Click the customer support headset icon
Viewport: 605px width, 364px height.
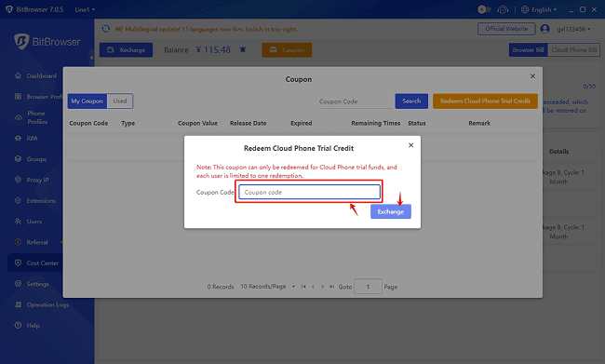[503, 9]
